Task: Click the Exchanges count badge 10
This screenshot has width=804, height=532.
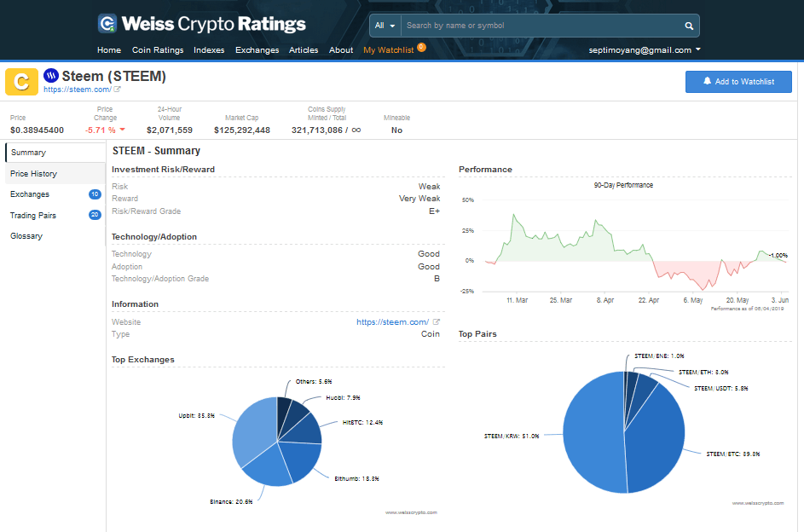Action: (x=95, y=194)
